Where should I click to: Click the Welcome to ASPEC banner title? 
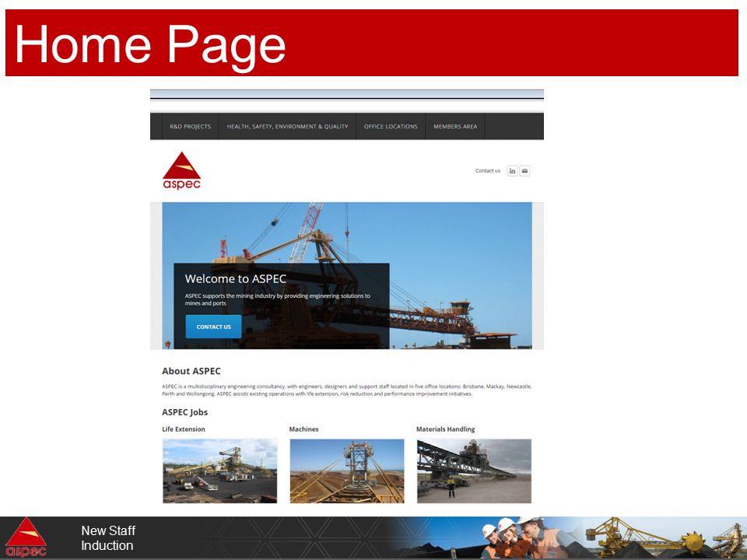(x=235, y=278)
